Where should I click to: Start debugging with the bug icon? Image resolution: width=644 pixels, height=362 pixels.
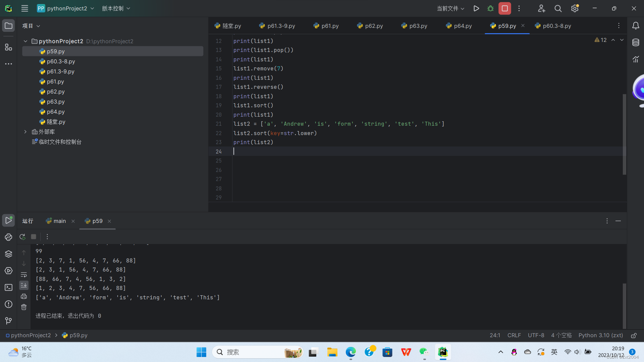click(x=490, y=8)
